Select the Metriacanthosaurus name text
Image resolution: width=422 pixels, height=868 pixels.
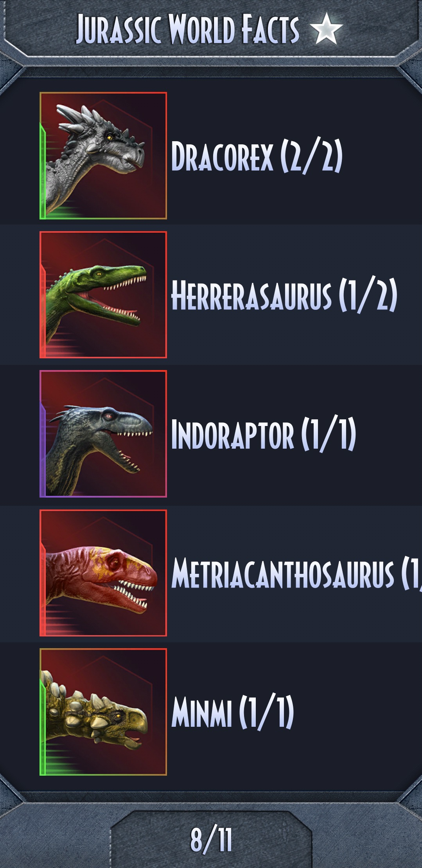[283, 573]
